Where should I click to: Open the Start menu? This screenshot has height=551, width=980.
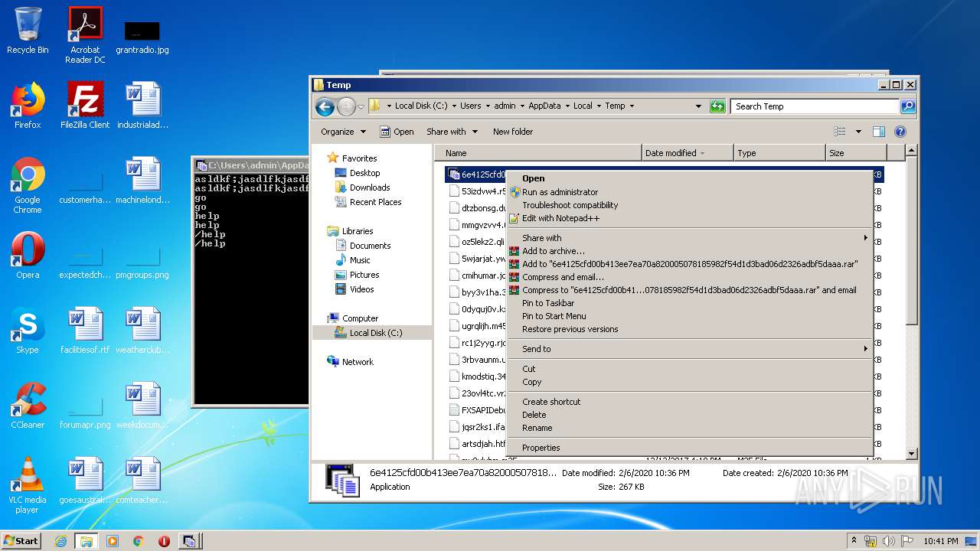(21, 541)
